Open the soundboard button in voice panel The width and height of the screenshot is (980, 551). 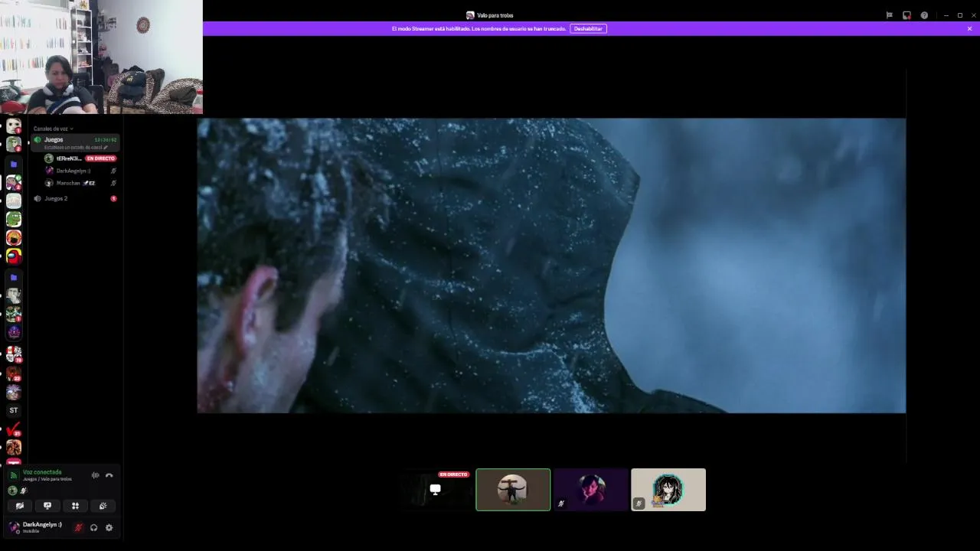click(x=103, y=506)
